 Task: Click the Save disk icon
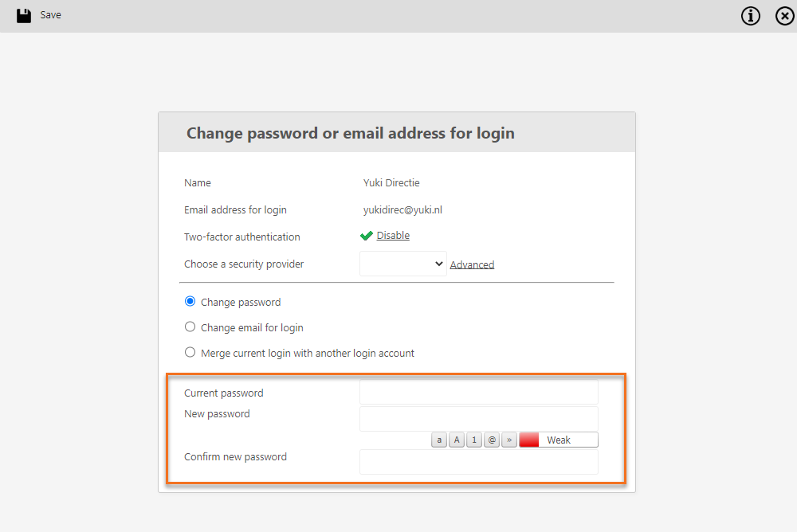point(22,14)
